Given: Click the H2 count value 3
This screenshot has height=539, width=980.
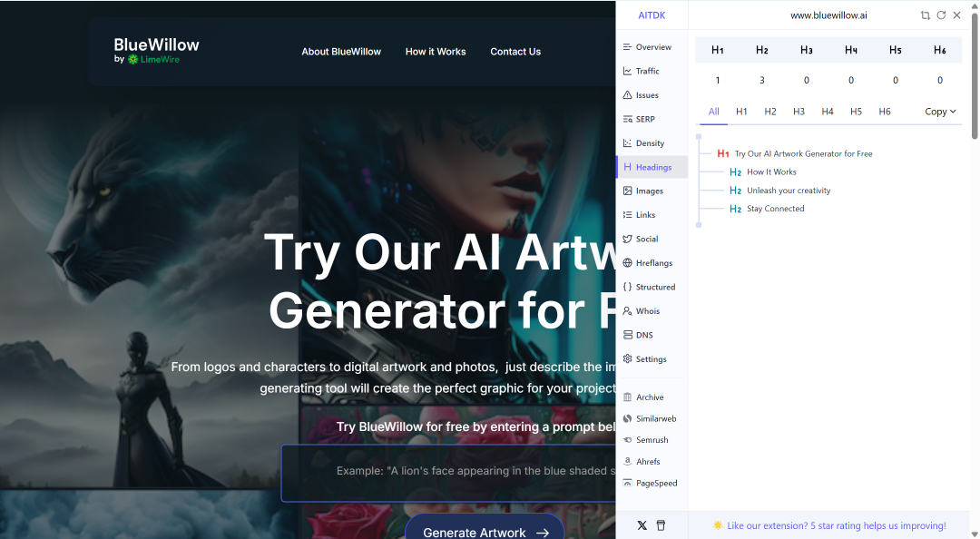Looking at the screenshot, I should [x=762, y=80].
